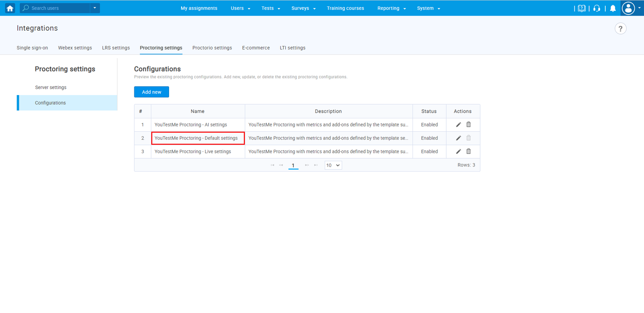
Task: Switch to the Proctorio settings tab
Action: tap(212, 48)
